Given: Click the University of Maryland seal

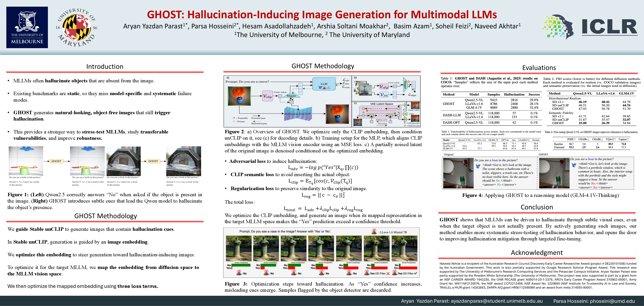Looking at the screenshot, I should pos(76,27).
